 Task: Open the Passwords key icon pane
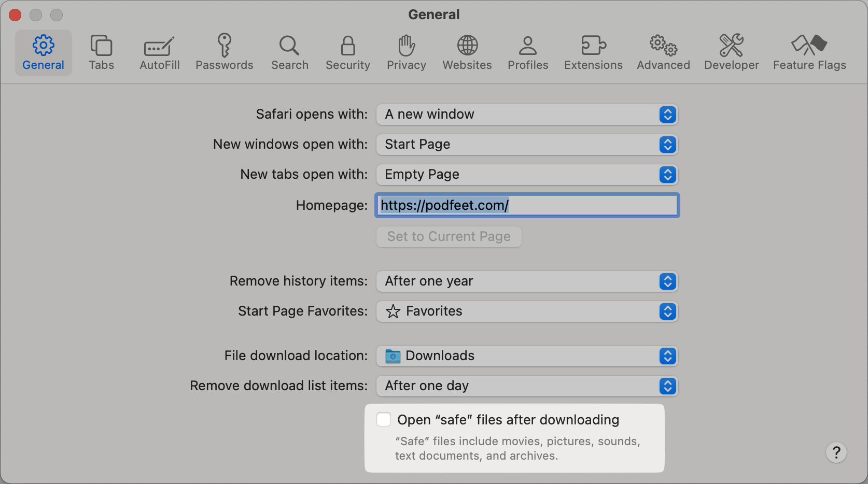coord(224,53)
